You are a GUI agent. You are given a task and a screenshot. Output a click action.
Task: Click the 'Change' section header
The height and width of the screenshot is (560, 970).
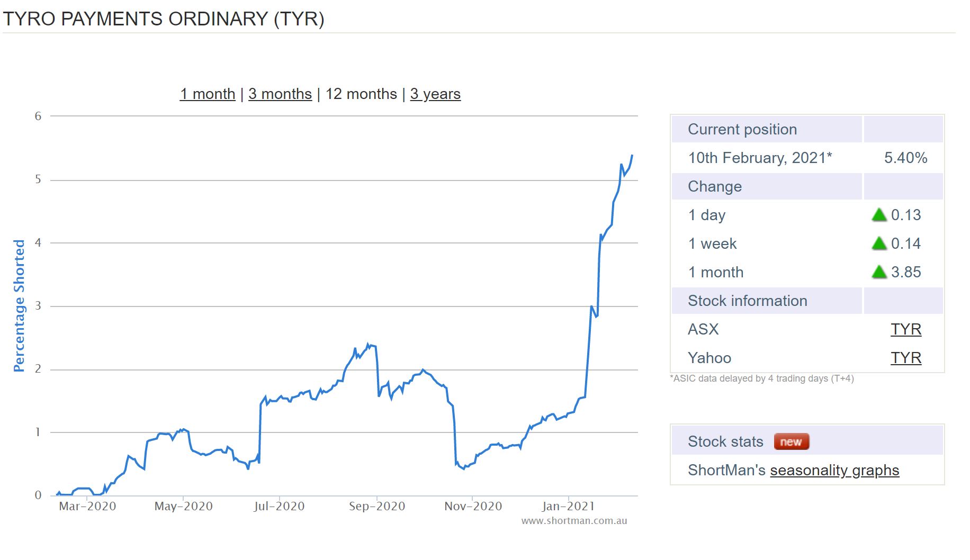pyautogui.click(x=715, y=186)
